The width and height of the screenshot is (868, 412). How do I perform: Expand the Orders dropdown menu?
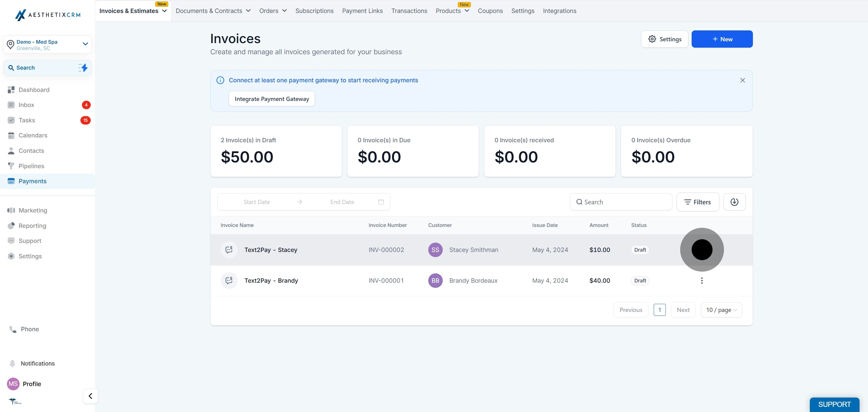tap(273, 11)
